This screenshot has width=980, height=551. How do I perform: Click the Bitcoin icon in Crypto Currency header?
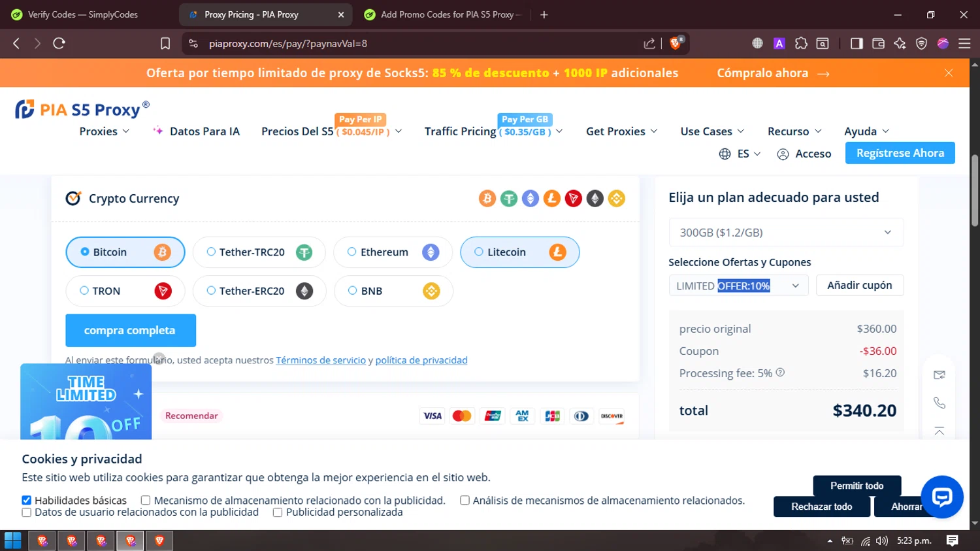(487, 198)
